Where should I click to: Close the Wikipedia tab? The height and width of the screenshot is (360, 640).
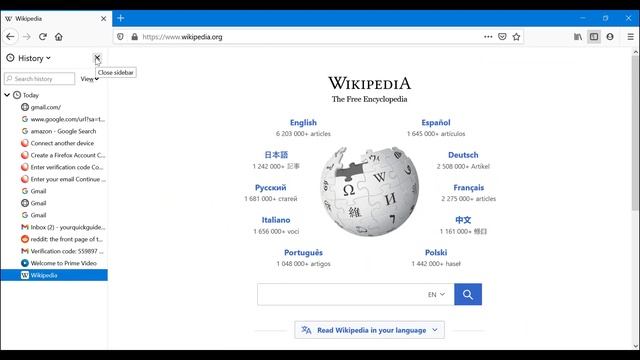coord(103,19)
